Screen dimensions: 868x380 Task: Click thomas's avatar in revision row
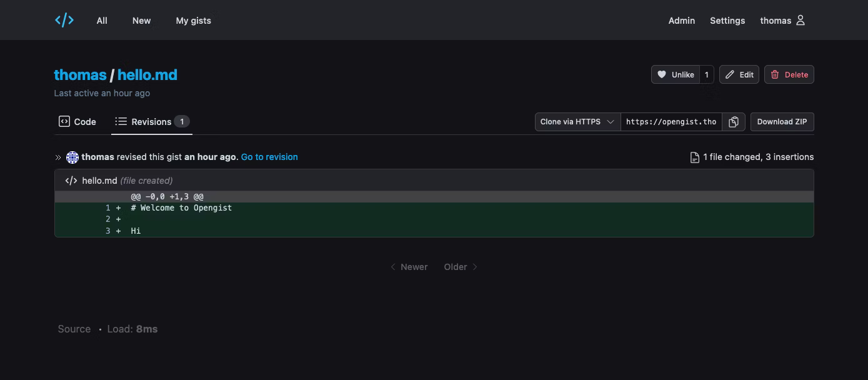(72, 157)
